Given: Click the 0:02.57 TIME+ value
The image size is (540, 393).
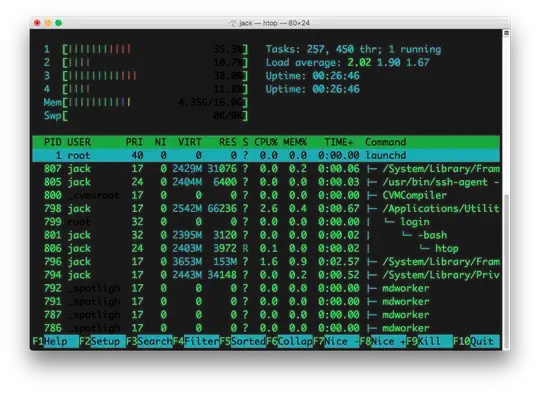Looking at the screenshot, I should (339, 261).
